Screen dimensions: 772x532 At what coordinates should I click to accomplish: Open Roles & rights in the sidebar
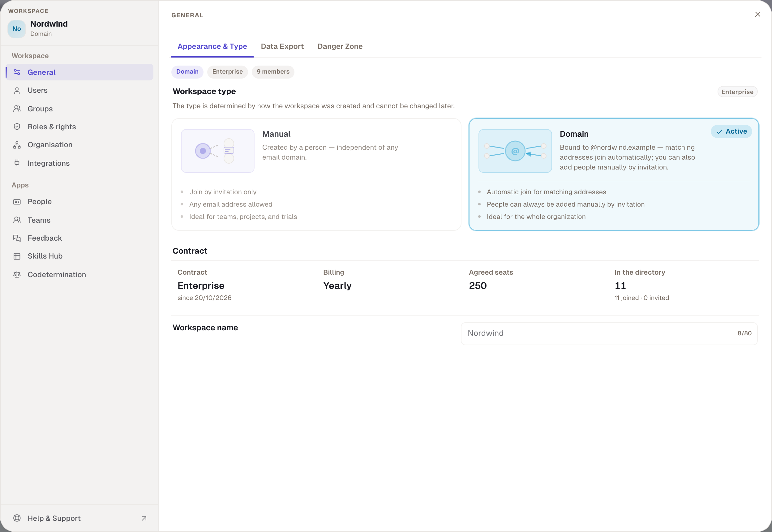[x=80, y=127]
